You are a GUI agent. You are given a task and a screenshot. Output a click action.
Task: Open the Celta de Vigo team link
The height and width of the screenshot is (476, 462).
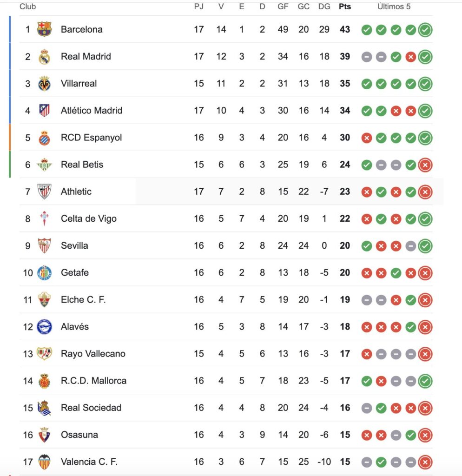[88, 218]
